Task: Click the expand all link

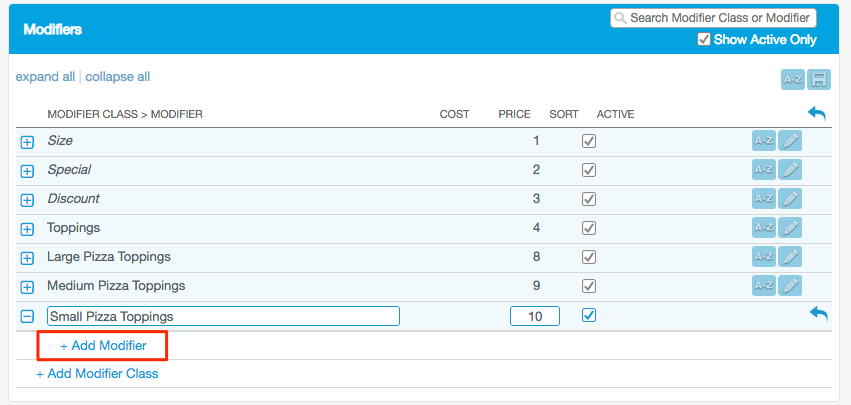Action: pos(45,77)
